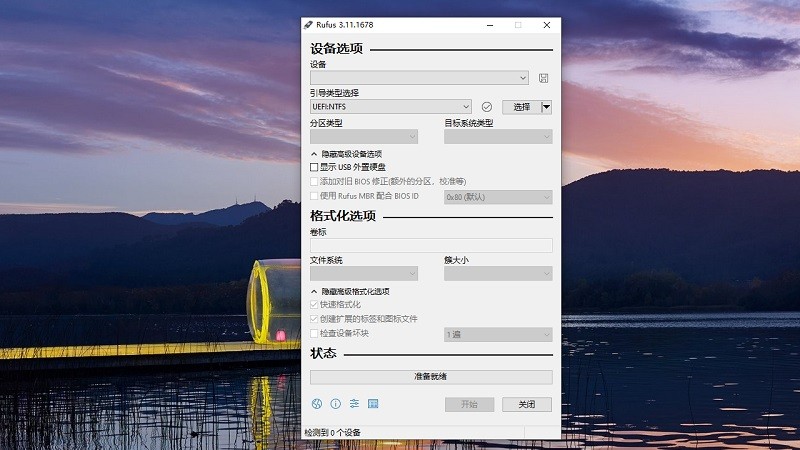Toggle the 快速格式化 checkbox

coord(314,304)
